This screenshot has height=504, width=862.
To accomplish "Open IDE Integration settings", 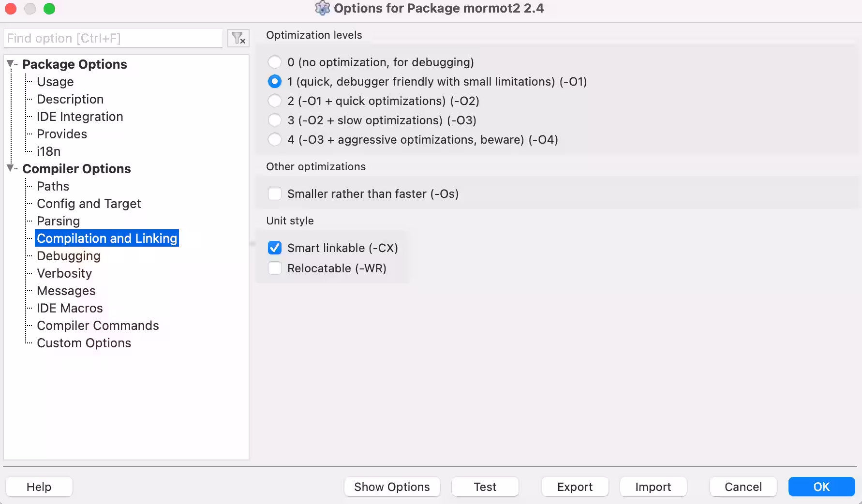I will pos(80,117).
